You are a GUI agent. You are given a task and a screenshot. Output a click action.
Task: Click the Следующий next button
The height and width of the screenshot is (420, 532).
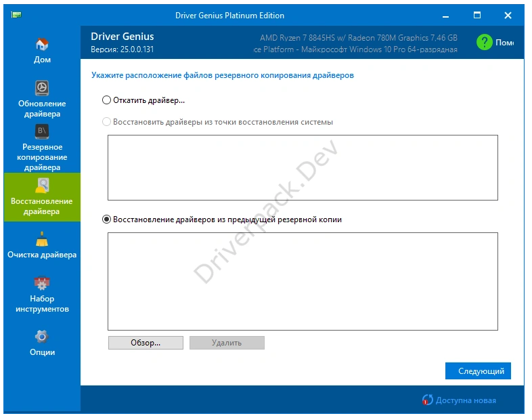pyautogui.click(x=478, y=371)
